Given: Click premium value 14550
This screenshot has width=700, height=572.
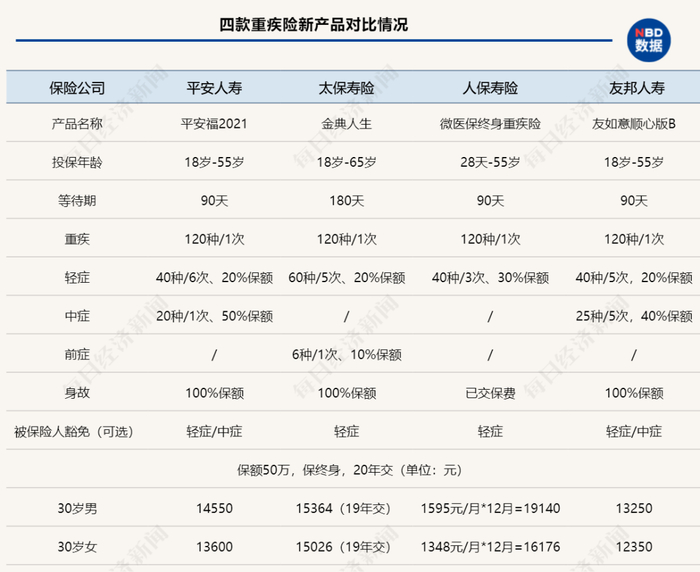Looking at the screenshot, I should [214, 509].
